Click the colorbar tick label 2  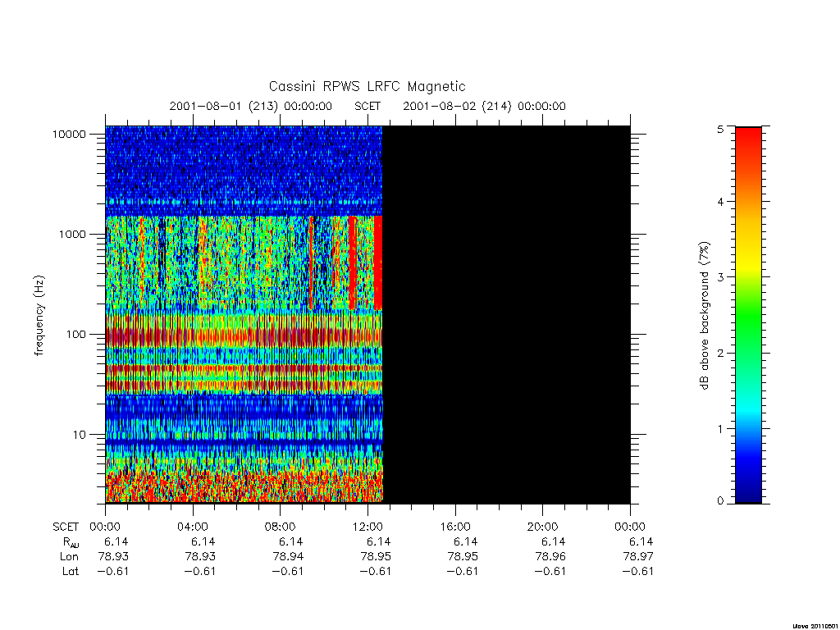[x=720, y=353]
